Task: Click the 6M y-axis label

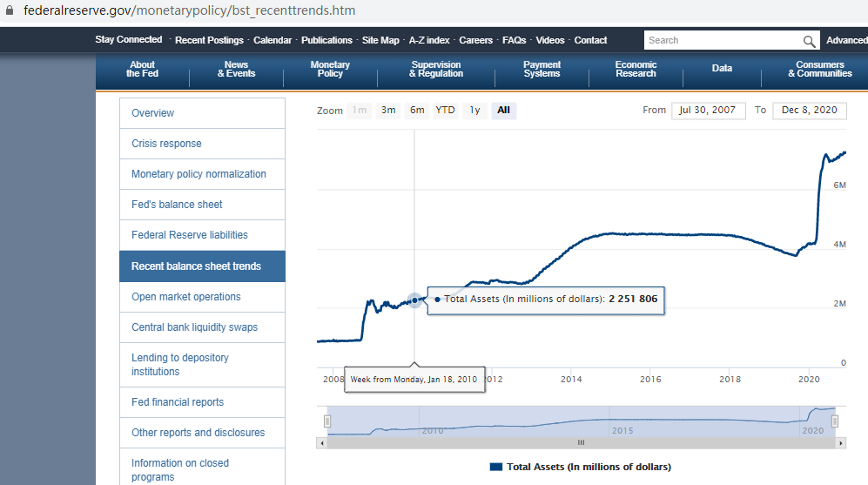Action: (840, 185)
